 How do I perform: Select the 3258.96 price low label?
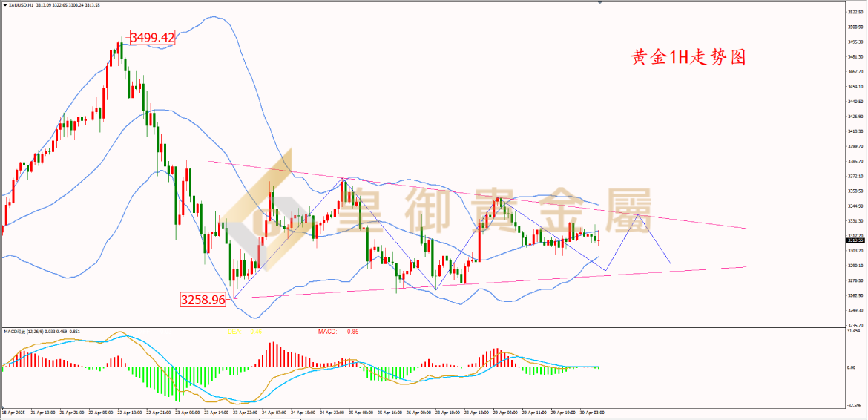[x=203, y=300]
